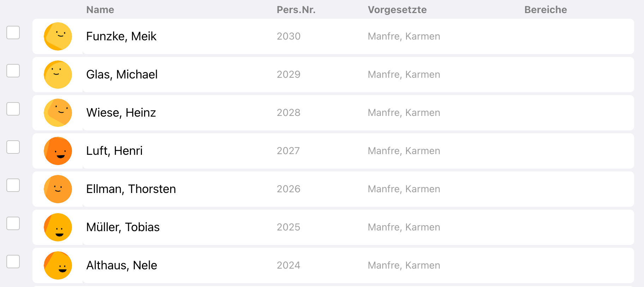The height and width of the screenshot is (287, 644).
Task: Click Althaus, Nele's avatar icon
Action: 58,265
